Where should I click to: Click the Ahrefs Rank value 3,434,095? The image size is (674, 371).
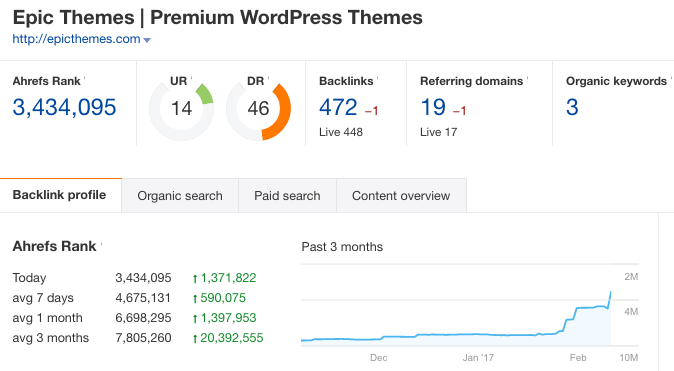tap(64, 107)
